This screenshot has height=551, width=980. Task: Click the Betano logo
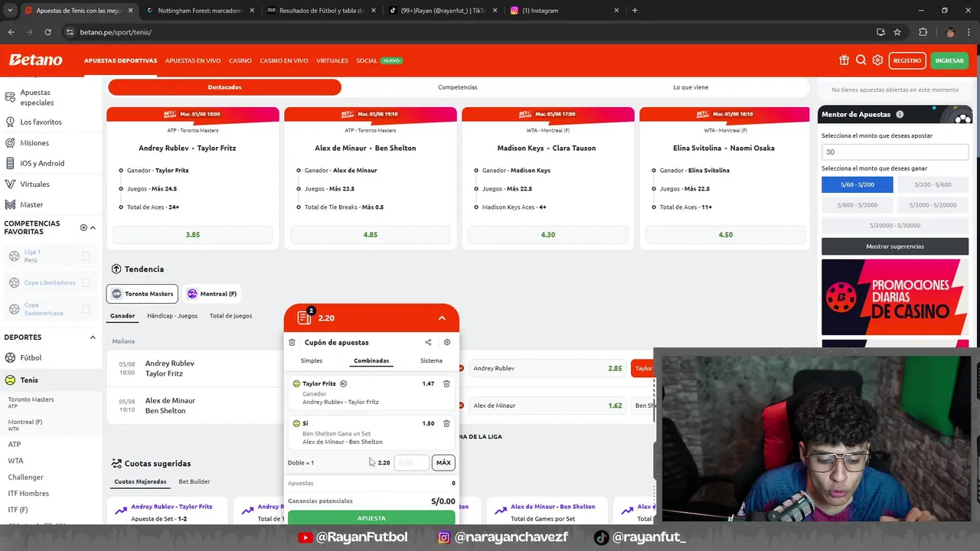[x=35, y=60]
